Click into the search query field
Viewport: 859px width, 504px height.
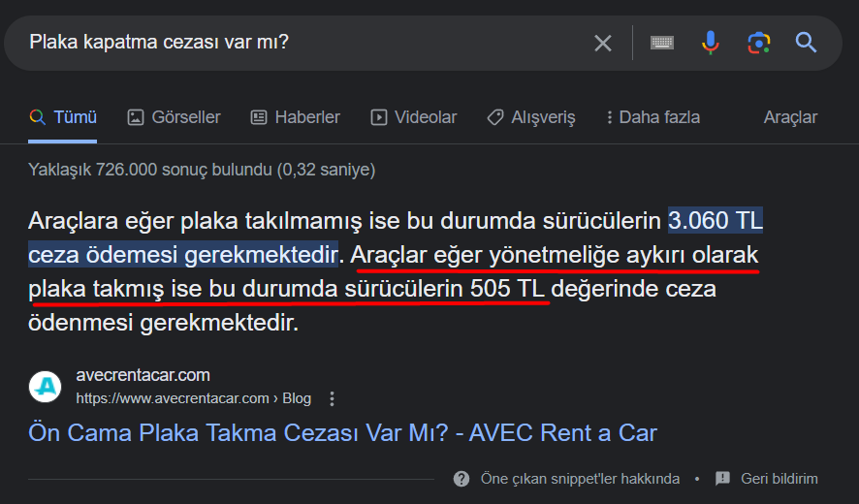(291, 43)
